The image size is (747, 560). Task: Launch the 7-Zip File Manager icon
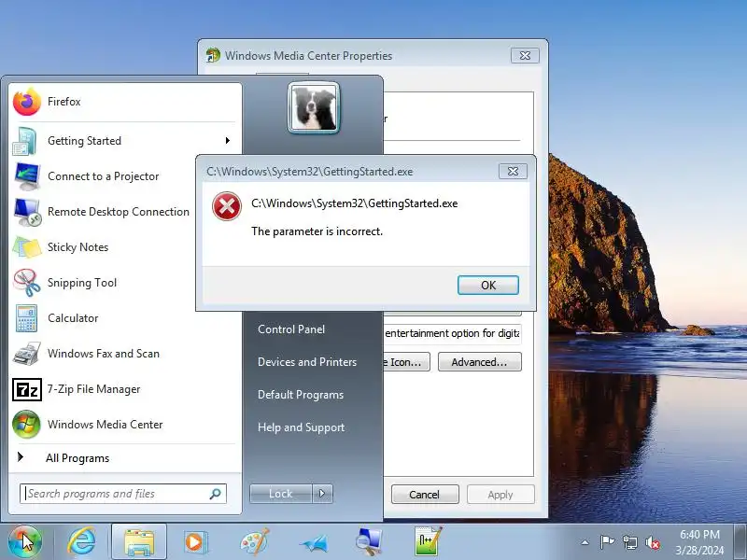[x=27, y=389]
